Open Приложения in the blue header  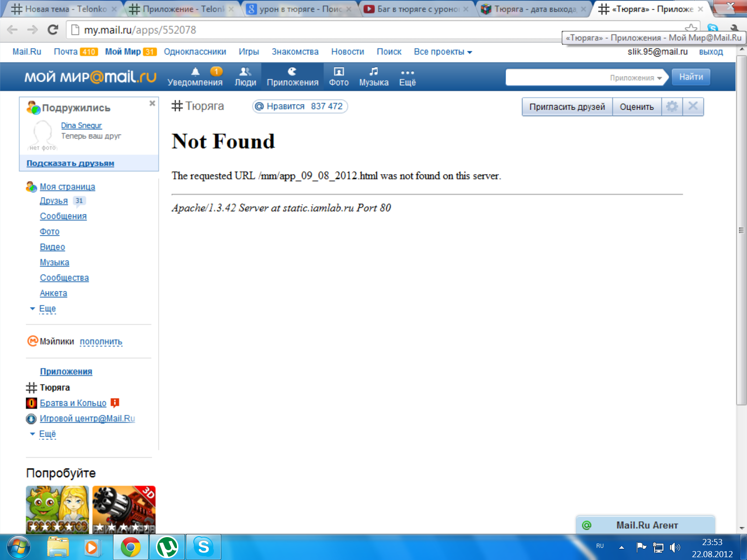[292, 77]
